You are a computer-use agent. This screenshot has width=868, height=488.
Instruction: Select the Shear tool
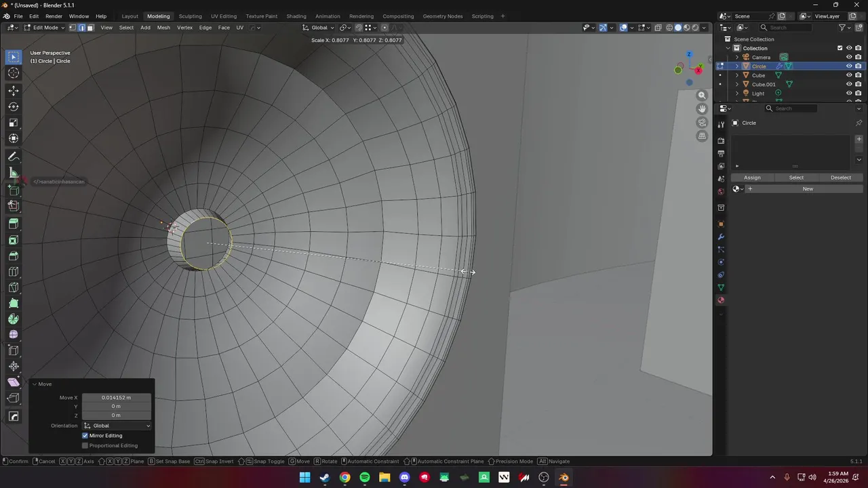tap(14, 382)
